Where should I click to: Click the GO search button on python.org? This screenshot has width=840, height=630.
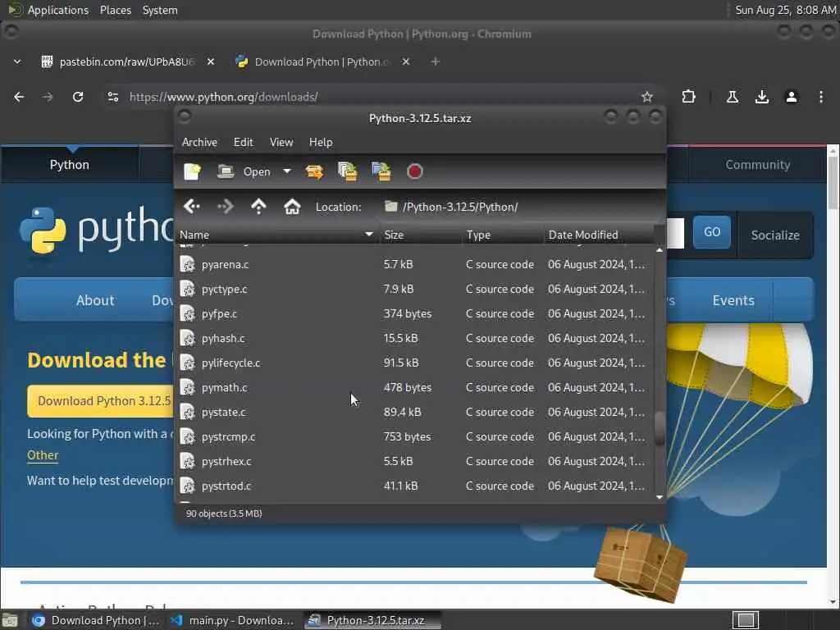coord(711,232)
